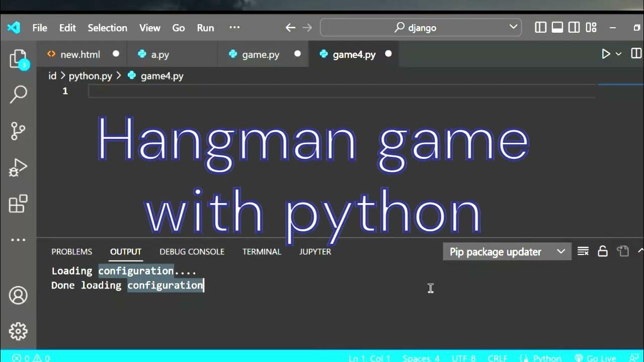Click the python.py breadcrumb folder
This screenshot has width=644, height=362.
pos(91,76)
